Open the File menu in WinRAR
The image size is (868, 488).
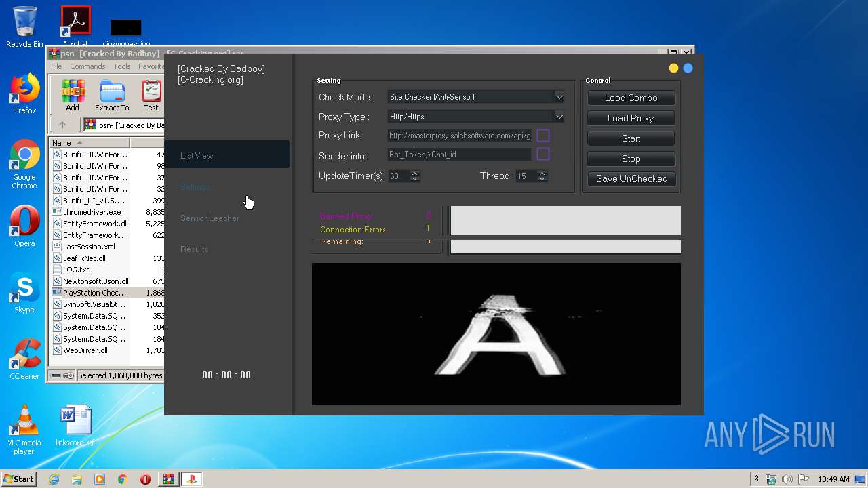pyautogui.click(x=56, y=66)
